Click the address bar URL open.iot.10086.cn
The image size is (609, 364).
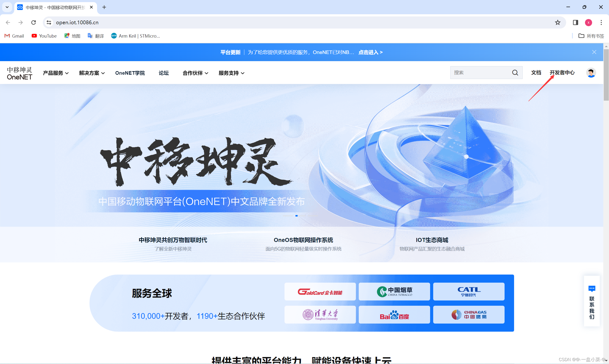tap(77, 22)
